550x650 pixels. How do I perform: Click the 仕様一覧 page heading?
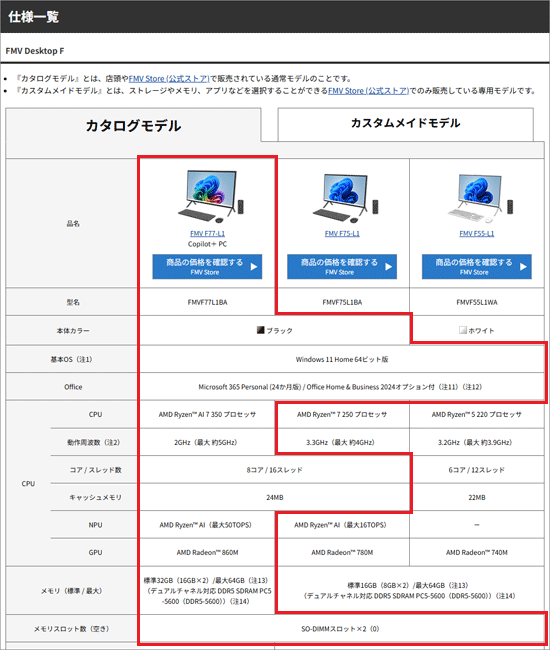click(x=34, y=17)
